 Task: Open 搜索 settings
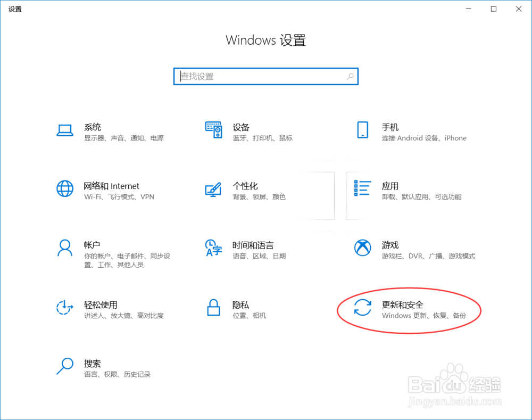92,364
